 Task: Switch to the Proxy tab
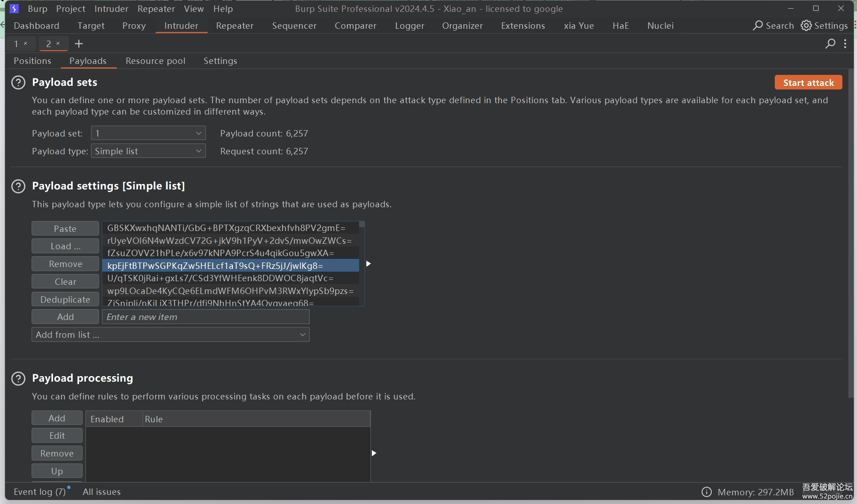(134, 26)
